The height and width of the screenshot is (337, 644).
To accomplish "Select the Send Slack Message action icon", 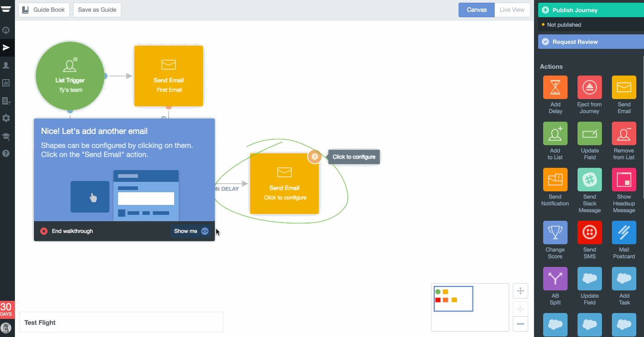I will [589, 180].
